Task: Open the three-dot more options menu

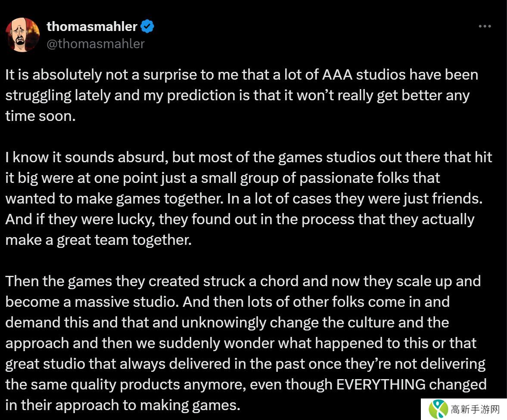Action: tap(485, 27)
